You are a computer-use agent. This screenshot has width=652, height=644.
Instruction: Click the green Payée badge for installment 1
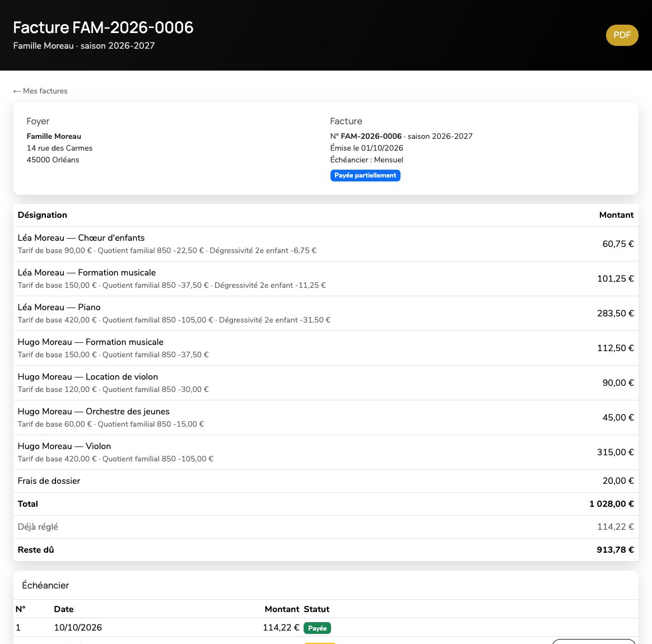[317, 628]
